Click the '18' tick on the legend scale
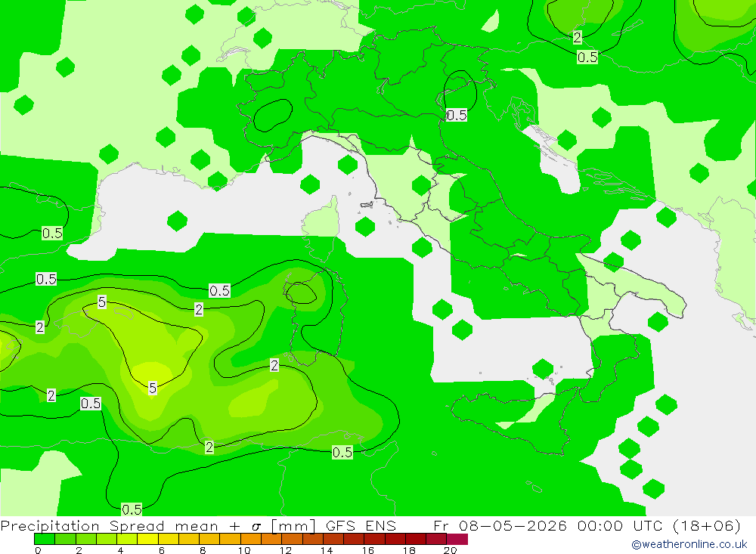The height and width of the screenshot is (554, 756). (x=409, y=550)
